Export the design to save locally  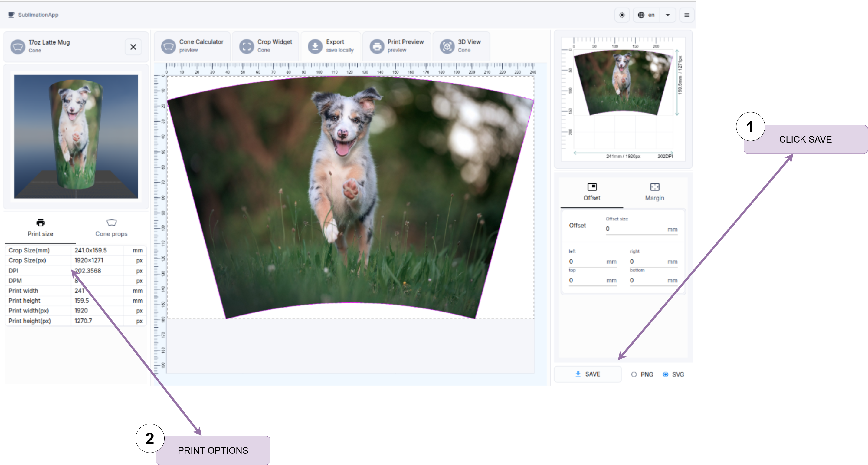pos(331,46)
